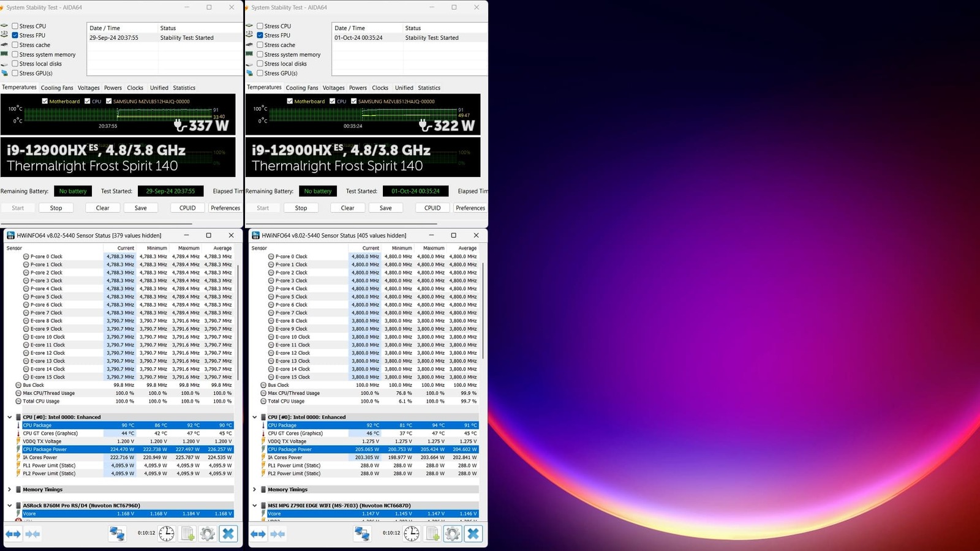
Task: Click Preferences button in left AIDA64 window
Action: tap(225, 208)
